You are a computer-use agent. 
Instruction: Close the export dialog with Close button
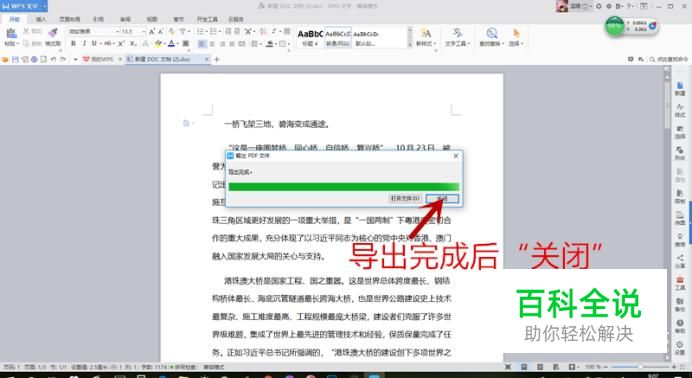pyautogui.click(x=442, y=198)
